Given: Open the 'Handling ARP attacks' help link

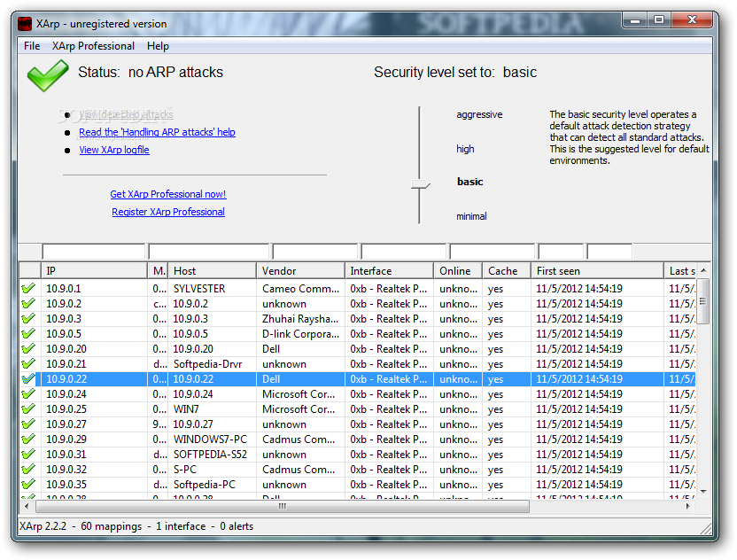Looking at the screenshot, I should click(x=157, y=132).
